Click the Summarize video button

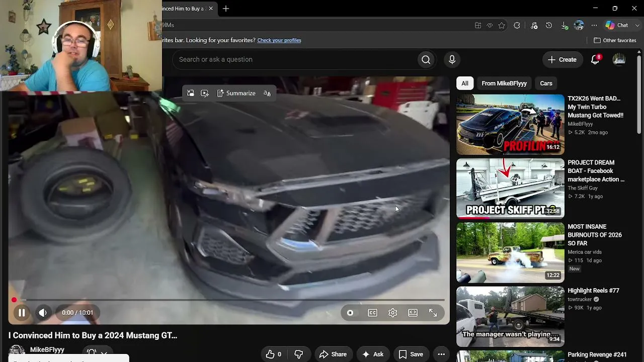coord(236,93)
